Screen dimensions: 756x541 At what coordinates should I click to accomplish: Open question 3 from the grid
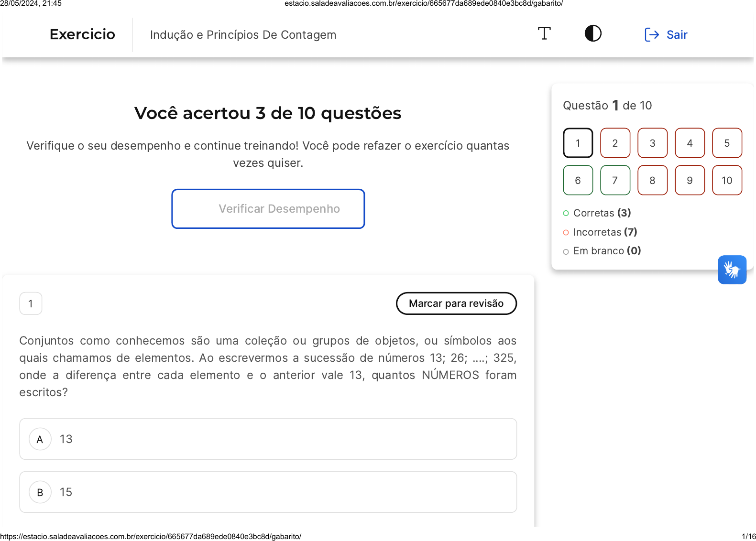click(652, 143)
